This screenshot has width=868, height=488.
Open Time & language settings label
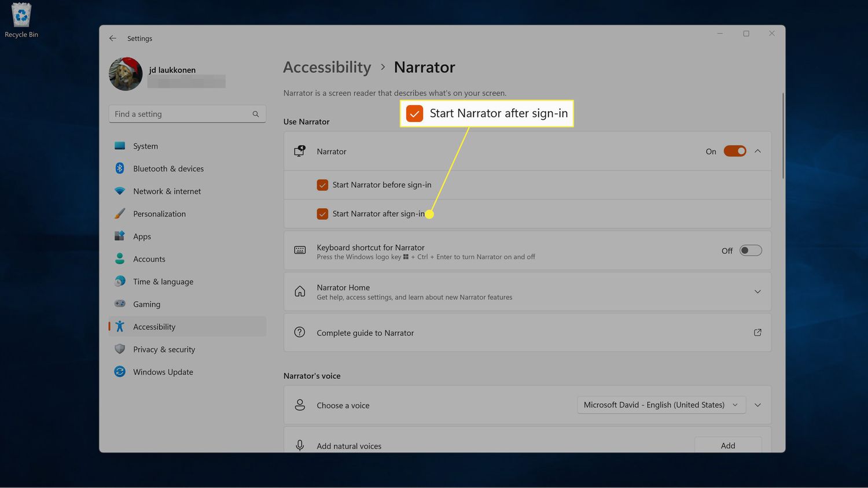pyautogui.click(x=163, y=282)
